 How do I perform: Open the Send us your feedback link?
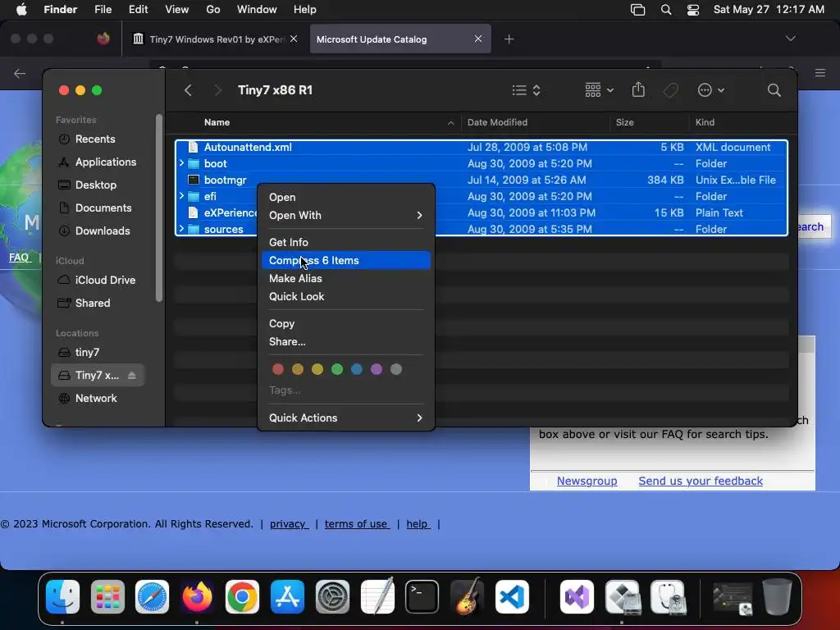coord(701,481)
